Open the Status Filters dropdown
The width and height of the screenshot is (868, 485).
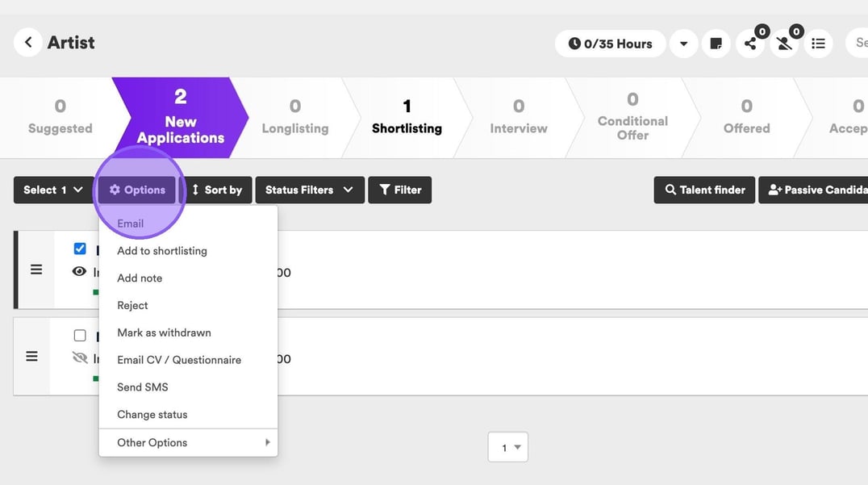(x=310, y=190)
